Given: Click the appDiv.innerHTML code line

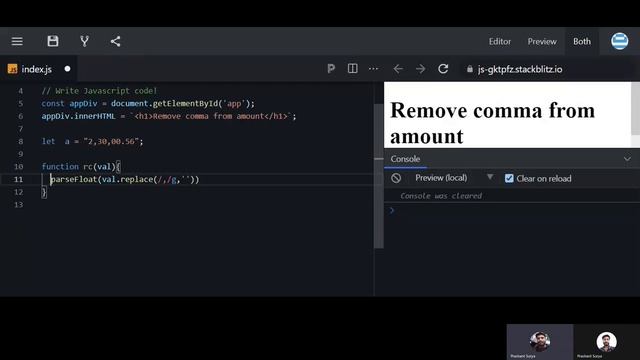Looking at the screenshot, I should coord(169,116).
